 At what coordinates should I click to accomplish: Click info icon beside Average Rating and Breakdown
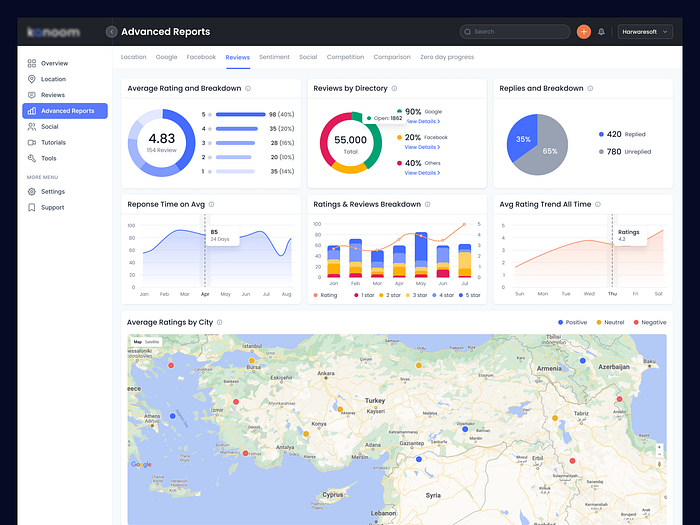click(x=248, y=88)
